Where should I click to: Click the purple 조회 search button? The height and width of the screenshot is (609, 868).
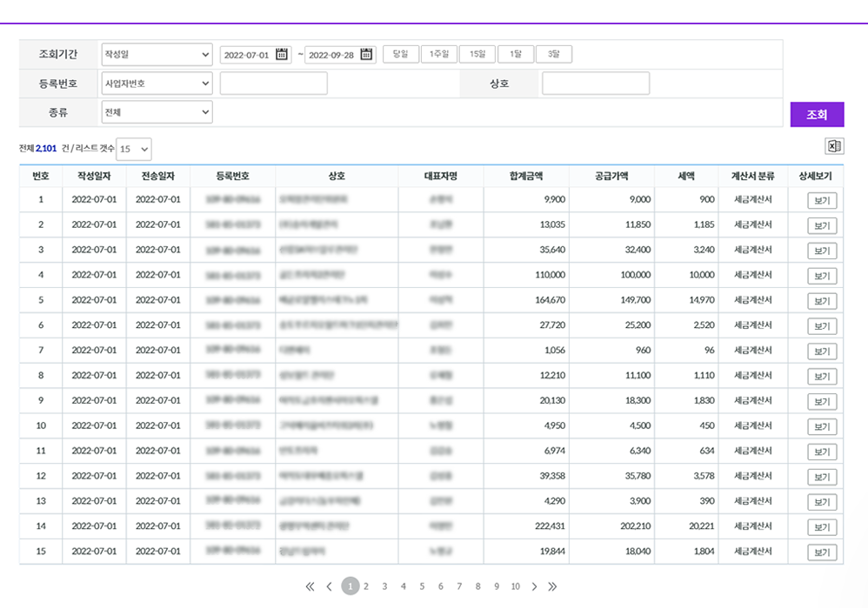point(817,115)
